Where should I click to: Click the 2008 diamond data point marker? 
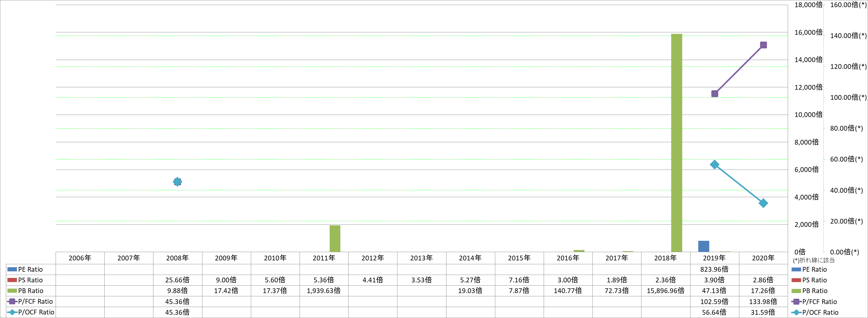click(177, 182)
